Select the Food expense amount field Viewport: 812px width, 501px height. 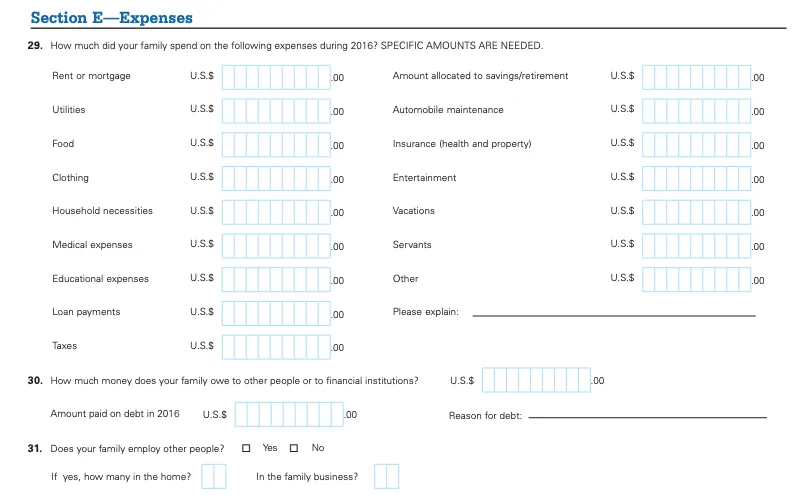277,144
